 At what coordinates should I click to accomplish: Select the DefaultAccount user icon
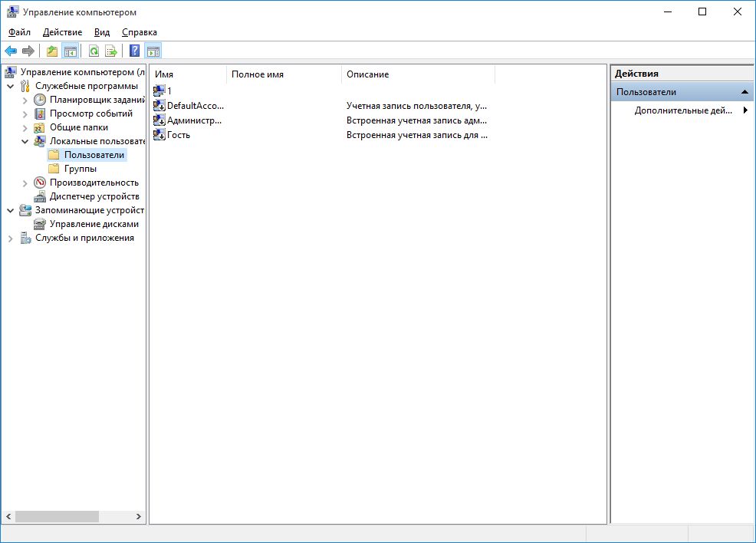[159, 106]
